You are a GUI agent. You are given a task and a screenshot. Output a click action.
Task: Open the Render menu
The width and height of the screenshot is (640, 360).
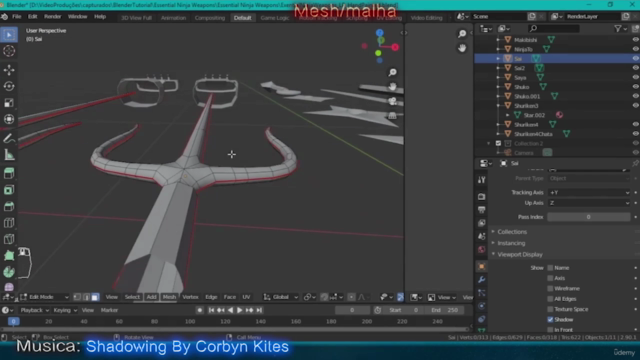53,17
